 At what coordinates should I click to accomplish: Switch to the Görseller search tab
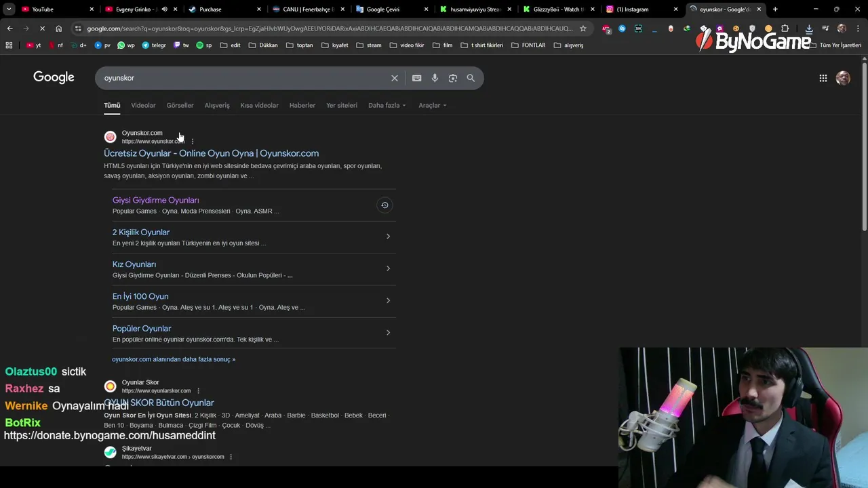(x=180, y=105)
